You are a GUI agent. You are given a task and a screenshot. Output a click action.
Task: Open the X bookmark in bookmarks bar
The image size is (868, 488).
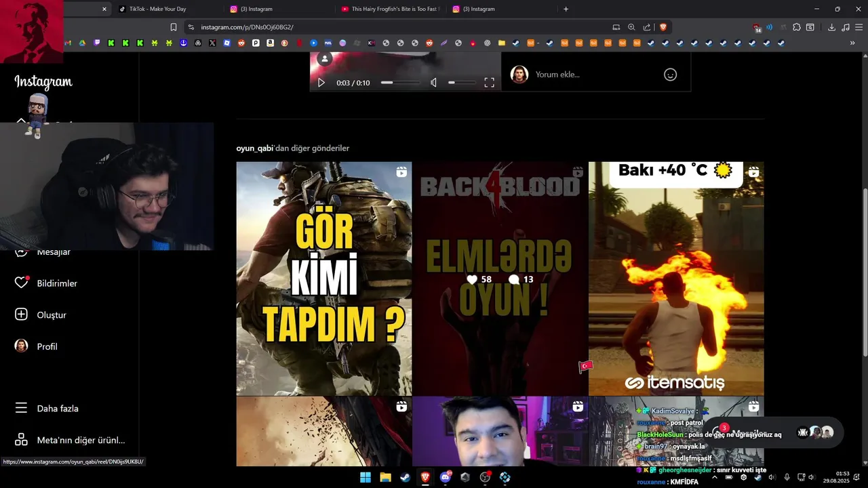[x=212, y=43]
